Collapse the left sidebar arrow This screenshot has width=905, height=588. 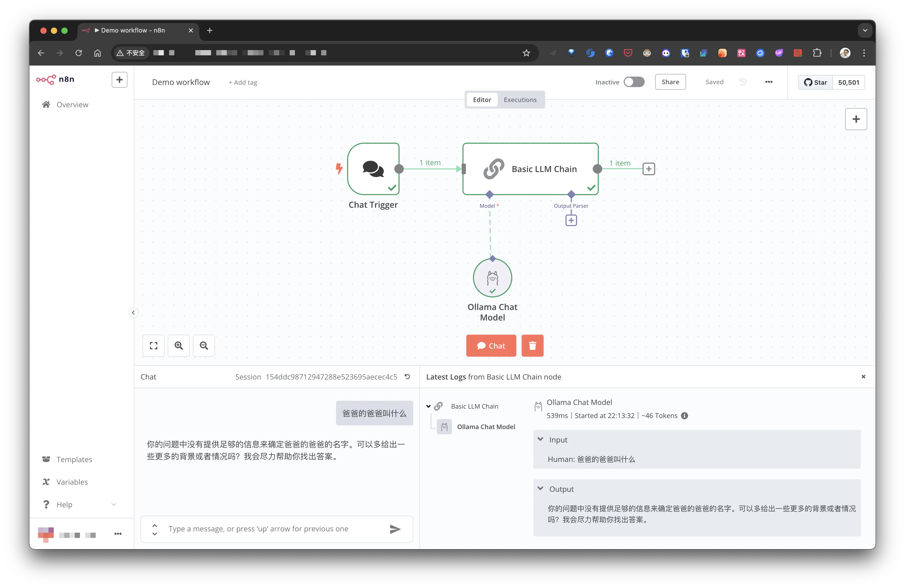tap(133, 313)
